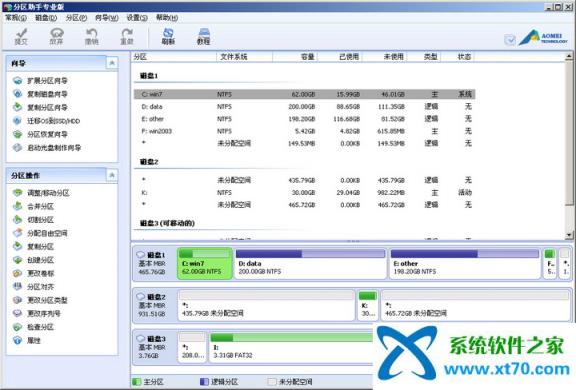Open the 教程 (Tutorial) toolbar icon
This screenshot has height=390, width=576.
pyautogui.click(x=204, y=37)
